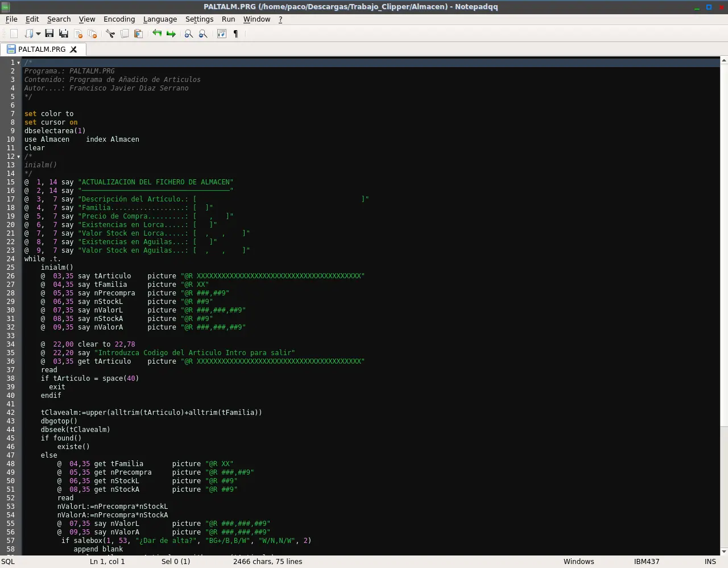Click the 'use Almacen index Almacen' line
The width and height of the screenshot is (728, 568).
pyautogui.click(x=82, y=139)
